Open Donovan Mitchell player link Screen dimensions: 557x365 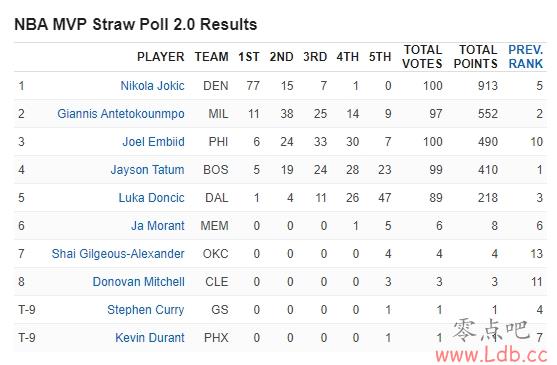tap(138, 282)
